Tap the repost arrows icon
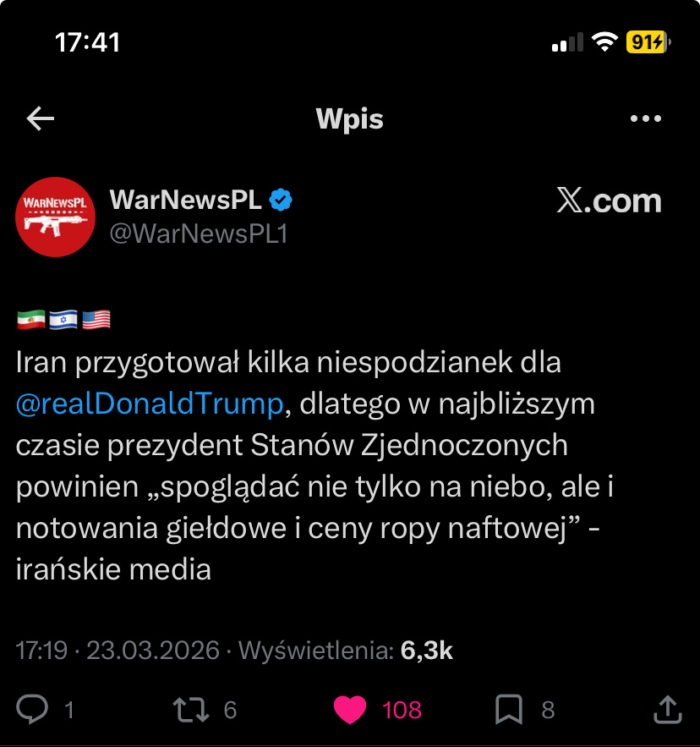Viewport: 700px width, 747px height. pyautogui.click(x=190, y=710)
